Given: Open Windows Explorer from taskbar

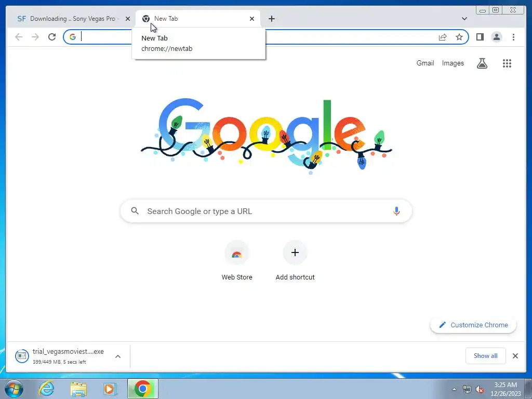Looking at the screenshot, I should pos(78,389).
